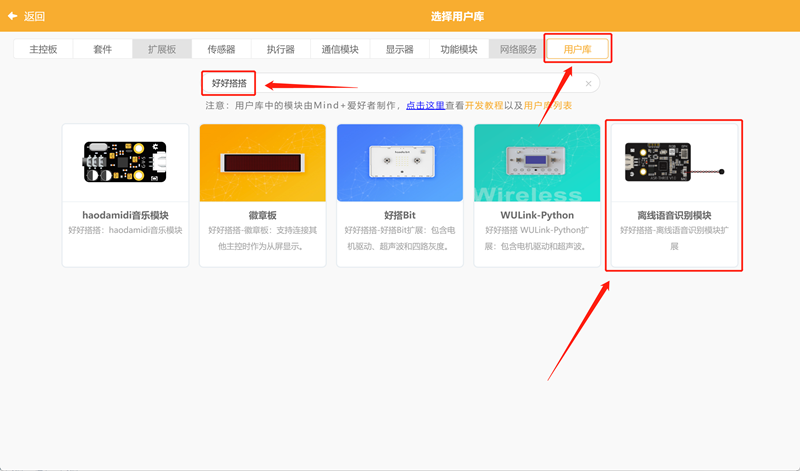Clear the search box with X icon
The height and width of the screenshot is (471, 800).
(x=588, y=84)
